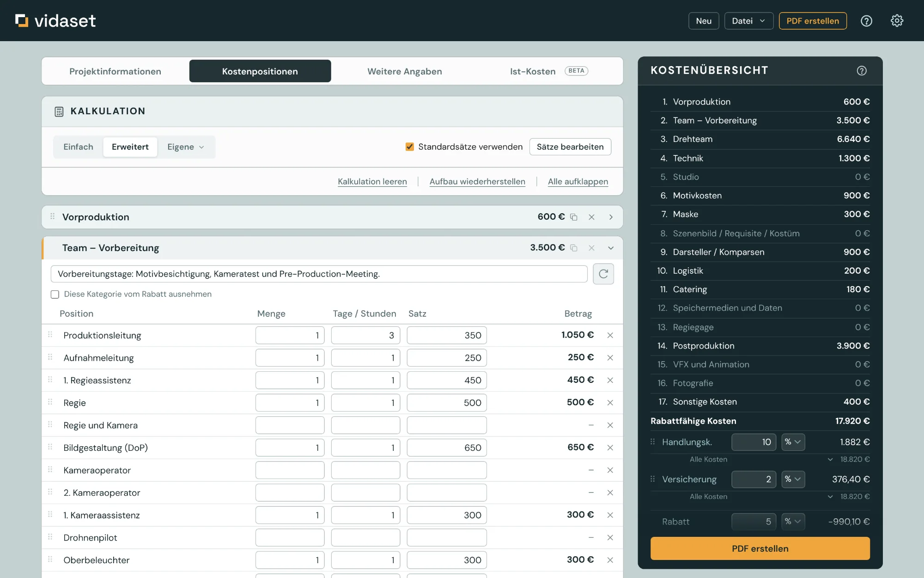Open Rabatt unit percent dropdown
Viewport: 924px width, 578px height.
[793, 522]
